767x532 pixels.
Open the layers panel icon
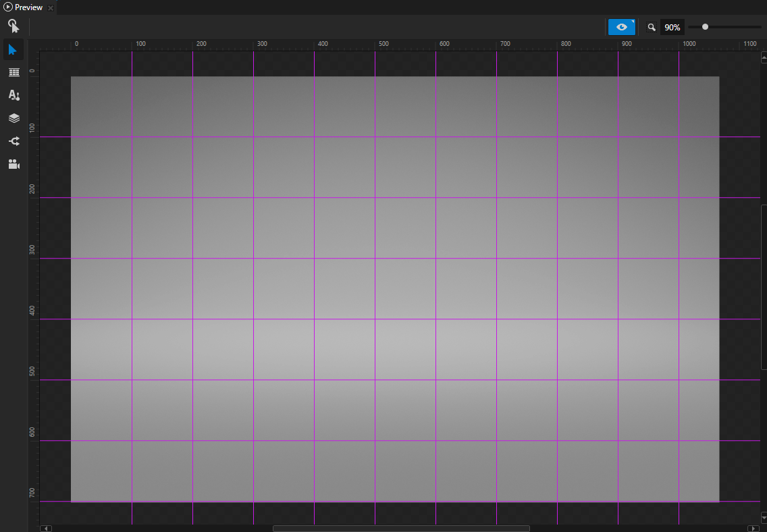[x=14, y=117]
